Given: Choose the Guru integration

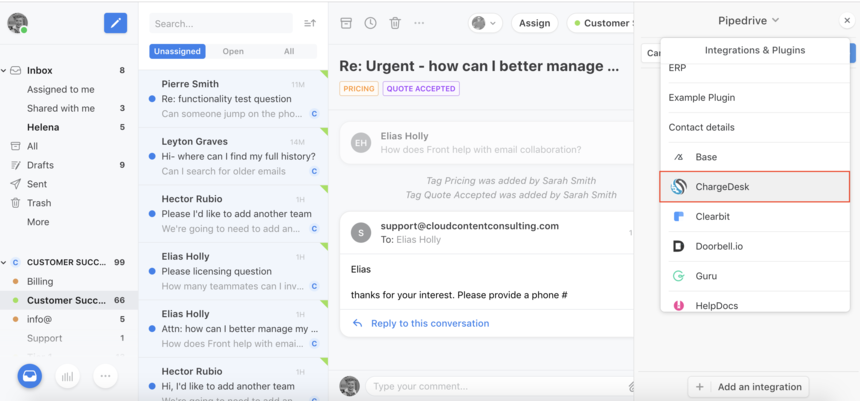Looking at the screenshot, I should 755,276.
